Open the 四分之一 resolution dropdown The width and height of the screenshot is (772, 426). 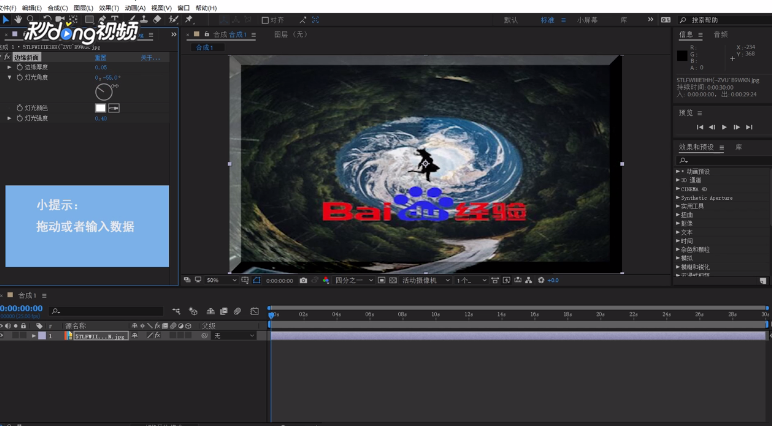tap(354, 280)
